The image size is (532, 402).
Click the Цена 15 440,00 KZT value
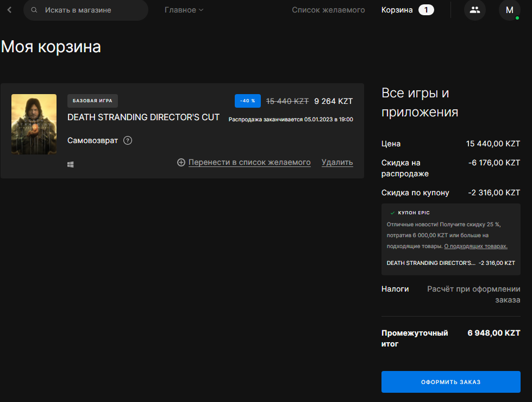(x=493, y=144)
